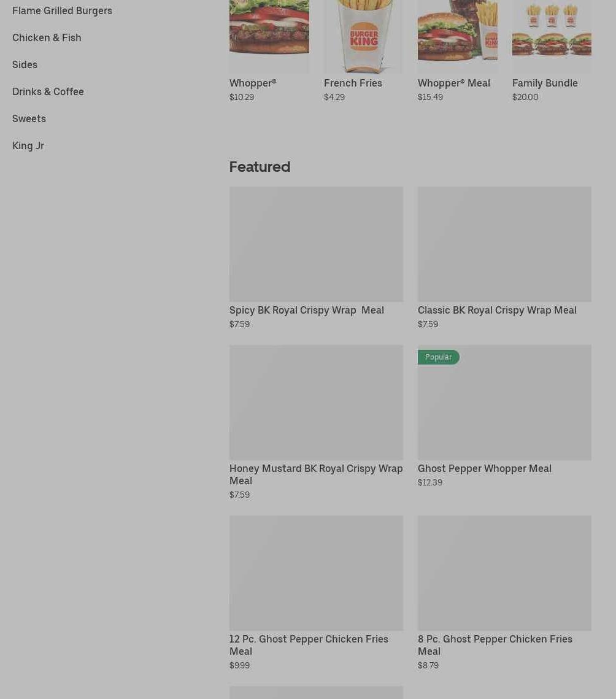Open the King Jr category
This screenshot has height=699, width=616.
coord(28,146)
